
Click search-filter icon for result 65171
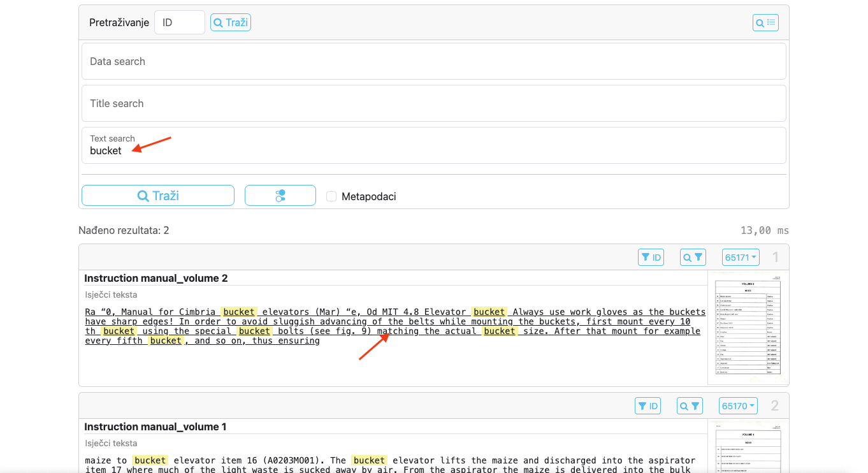[x=693, y=258]
